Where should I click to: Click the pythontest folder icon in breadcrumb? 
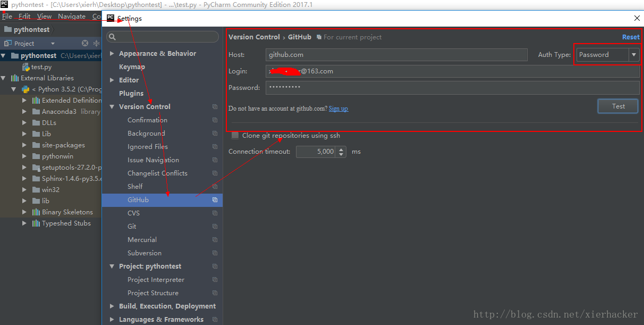point(7,30)
